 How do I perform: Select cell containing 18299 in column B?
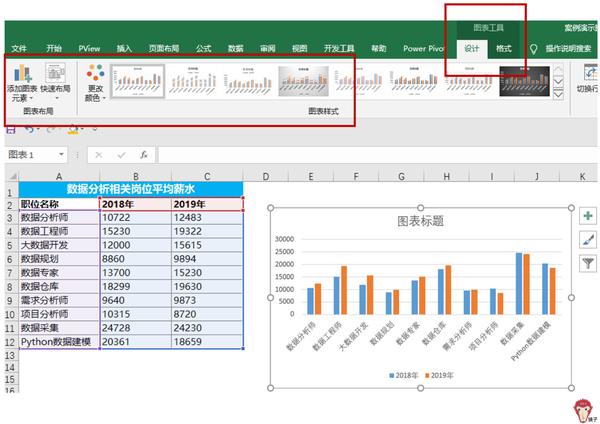pos(135,286)
